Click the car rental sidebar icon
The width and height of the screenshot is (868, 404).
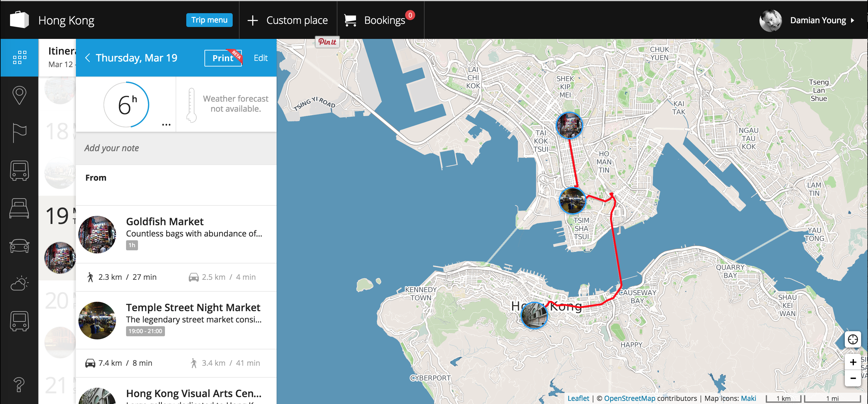coord(19,246)
